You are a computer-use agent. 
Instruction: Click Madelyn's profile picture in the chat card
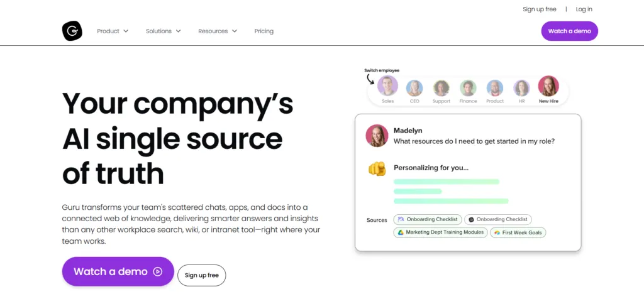[377, 136]
